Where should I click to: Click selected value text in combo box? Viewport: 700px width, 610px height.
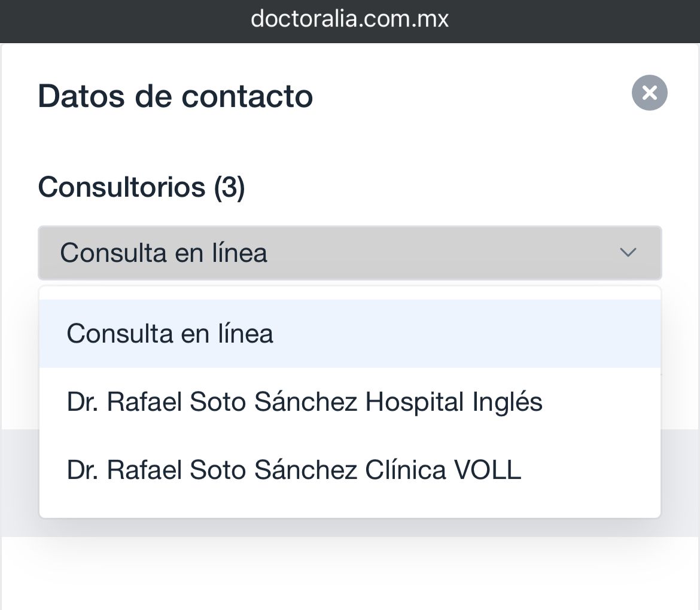[x=163, y=252]
